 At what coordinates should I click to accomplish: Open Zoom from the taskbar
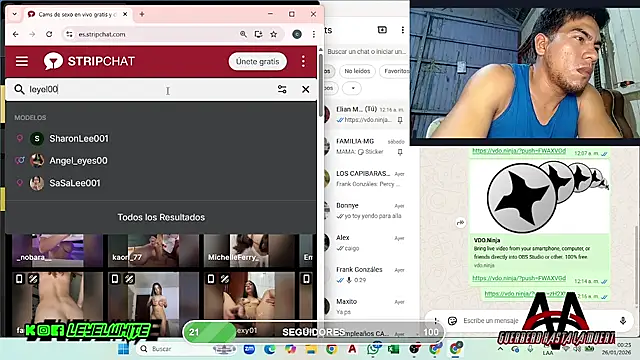(x=249, y=349)
